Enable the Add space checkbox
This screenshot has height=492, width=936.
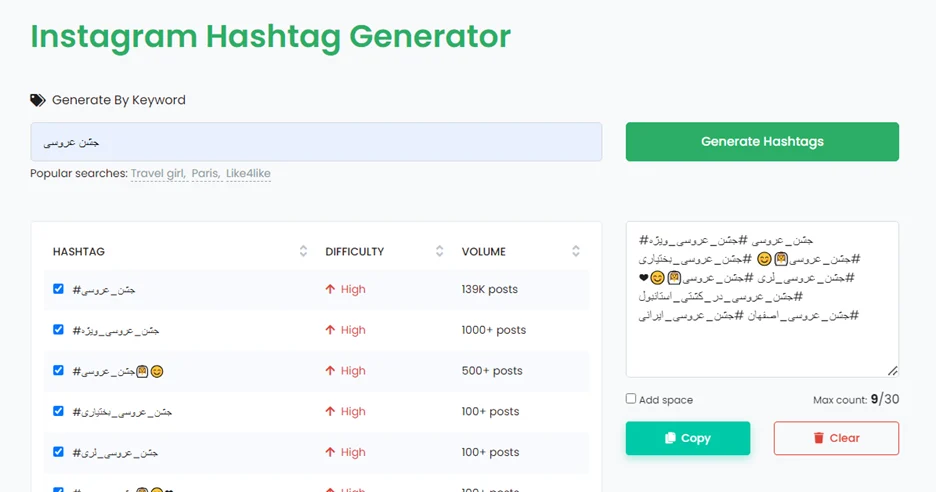[631, 399]
